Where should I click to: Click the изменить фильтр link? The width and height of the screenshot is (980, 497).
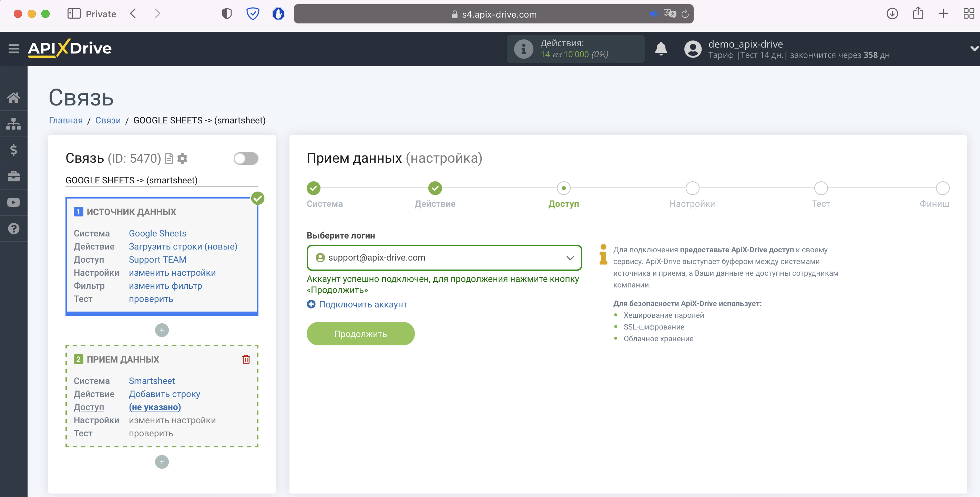coord(165,286)
